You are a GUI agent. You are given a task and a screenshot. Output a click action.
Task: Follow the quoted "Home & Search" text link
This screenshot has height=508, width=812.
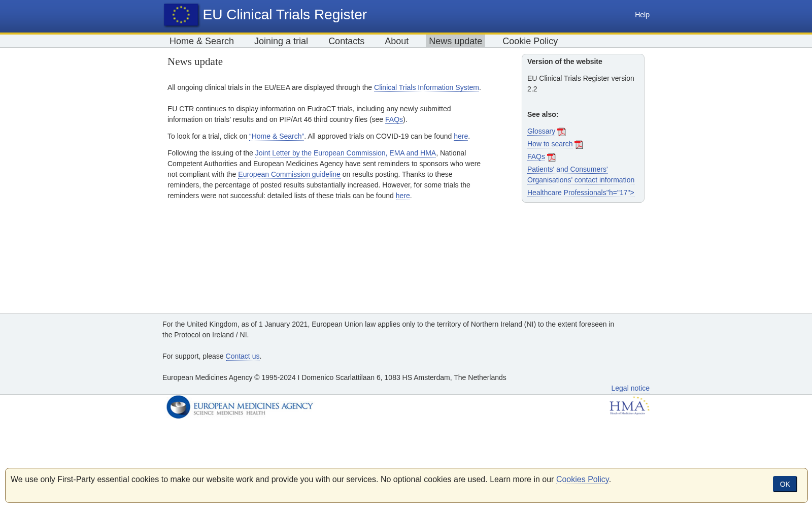pyautogui.click(x=277, y=136)
